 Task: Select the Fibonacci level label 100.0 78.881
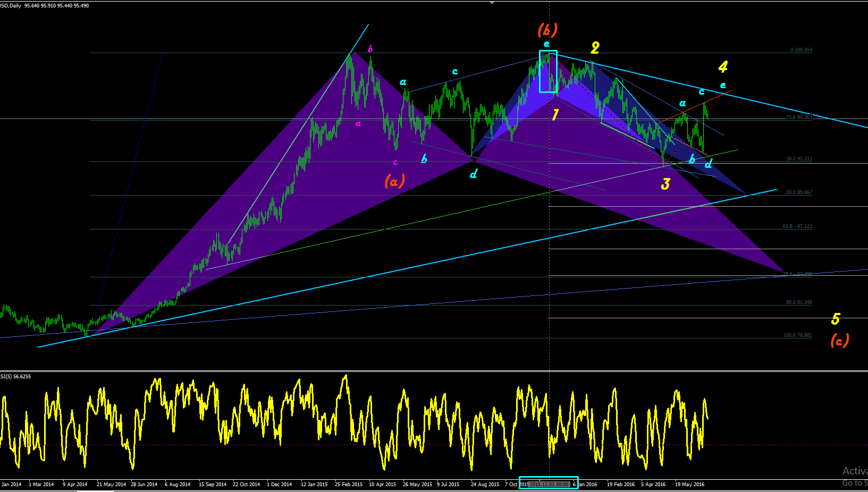pos(797,335)
